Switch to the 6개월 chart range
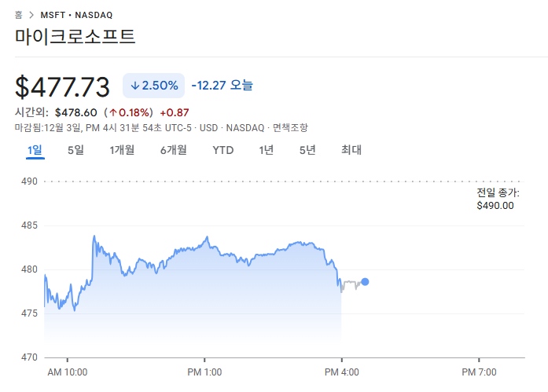The height and width of the screenshot is (392, 548). [x=173, y=150]
